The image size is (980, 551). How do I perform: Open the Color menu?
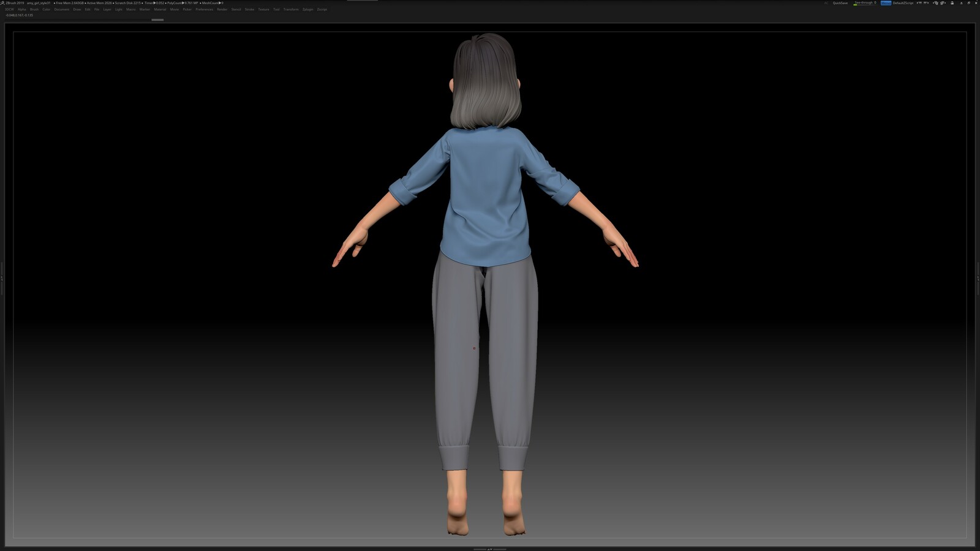[x=47, y=9]
